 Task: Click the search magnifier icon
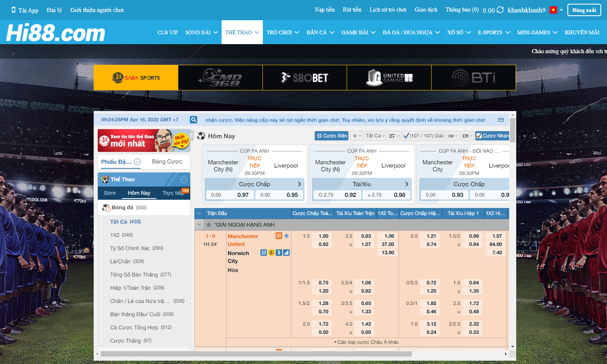click(194, 120)
